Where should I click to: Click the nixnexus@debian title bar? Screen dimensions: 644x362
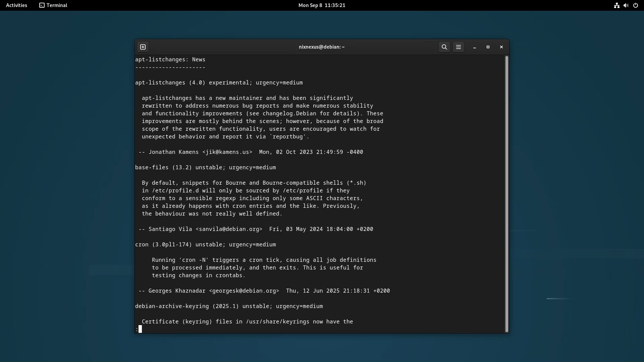click(x=322, y=47)
